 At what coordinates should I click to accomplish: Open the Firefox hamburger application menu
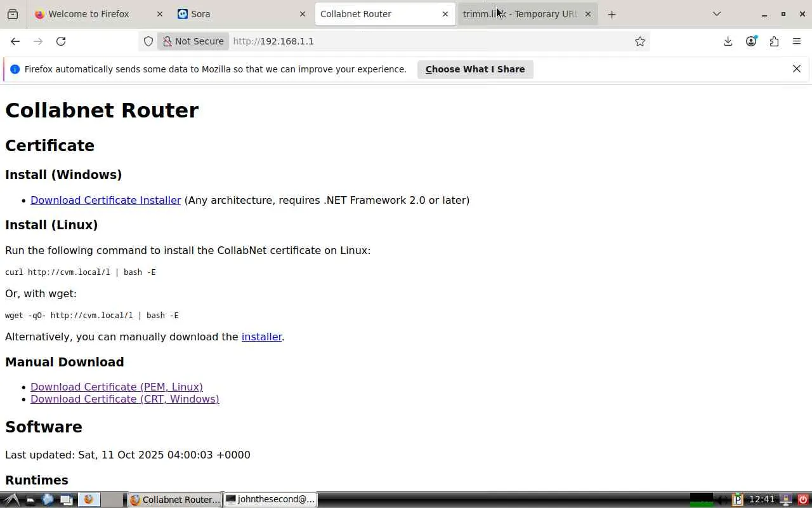pos(797,41)
